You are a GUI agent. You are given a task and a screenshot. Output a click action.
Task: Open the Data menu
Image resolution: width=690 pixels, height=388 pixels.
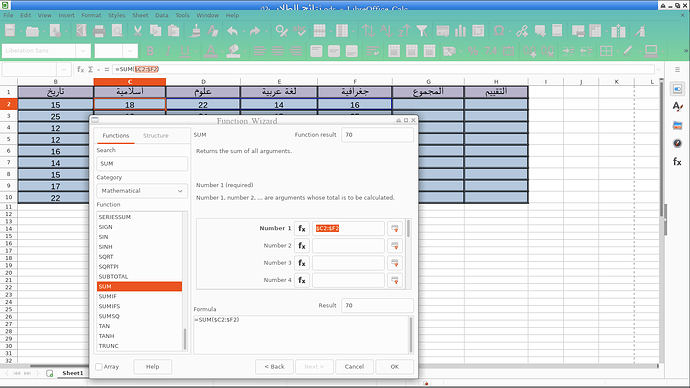(x=161, y=15)
